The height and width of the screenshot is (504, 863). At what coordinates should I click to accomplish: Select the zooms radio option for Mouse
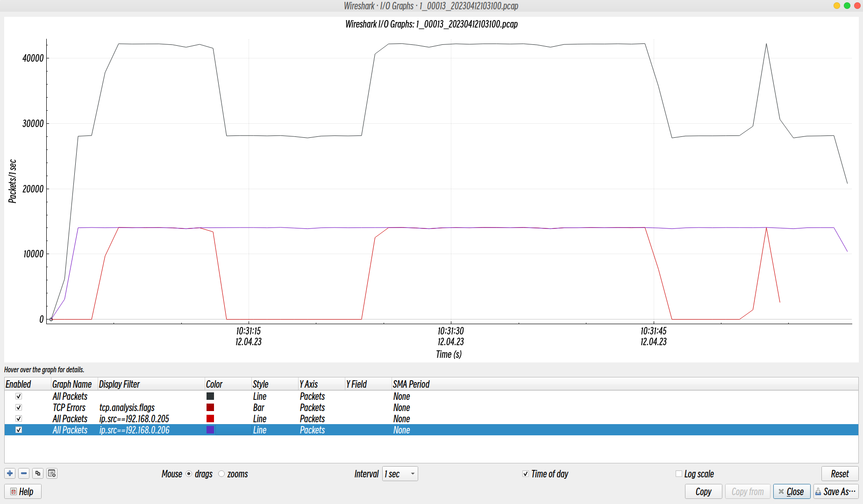coord(221,474)
